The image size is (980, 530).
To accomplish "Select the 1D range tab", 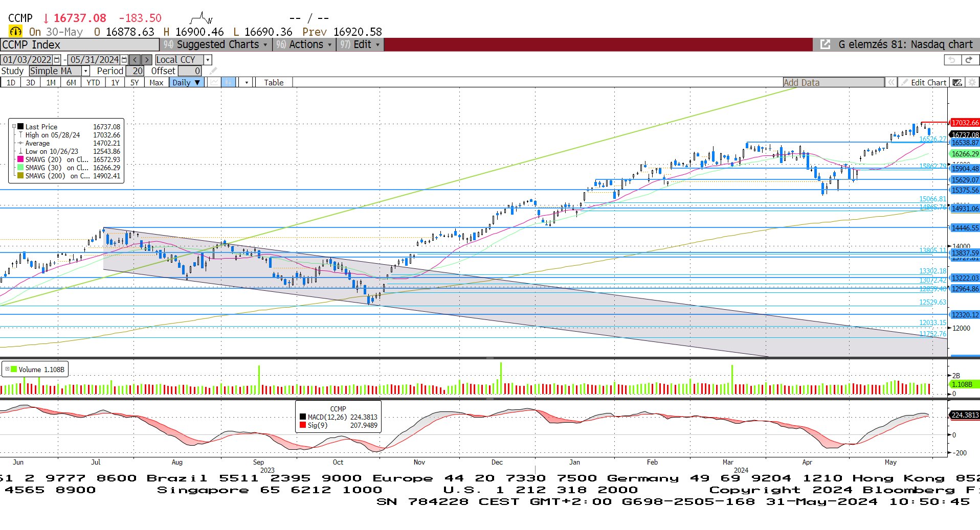I will [x=10, y=82].
